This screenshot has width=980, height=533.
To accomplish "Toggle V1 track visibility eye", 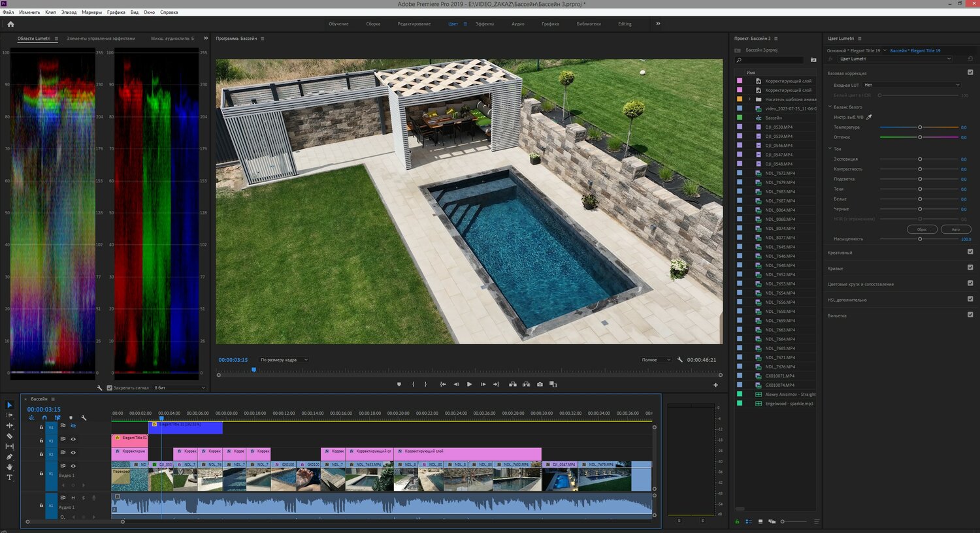I will pyautogui.click(x=73, y=466).
